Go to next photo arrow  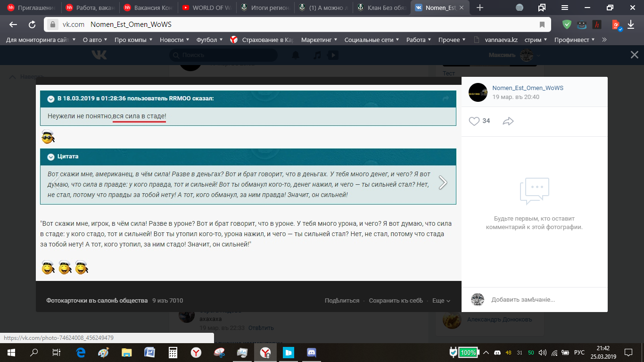pos(443,182)
